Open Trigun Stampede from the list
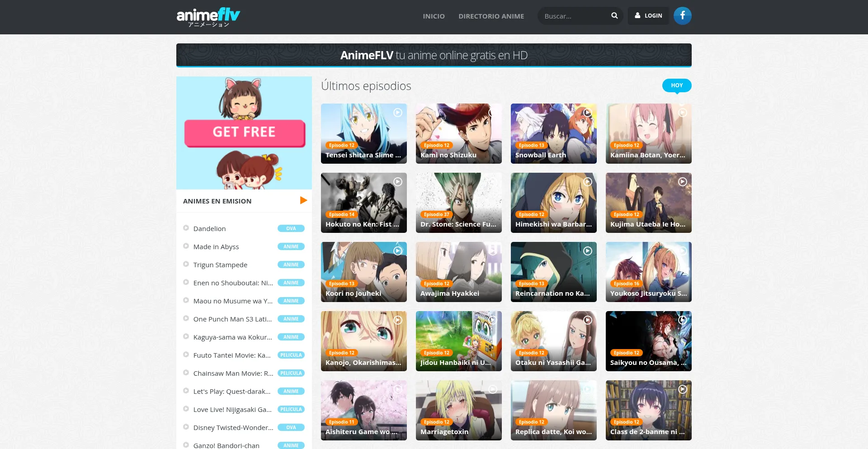Screen dimensions: 868x449 [x=220, y=265]
